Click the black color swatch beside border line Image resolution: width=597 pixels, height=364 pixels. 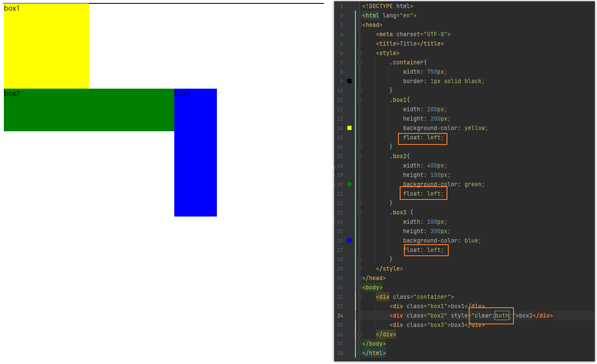pos(349,81)
